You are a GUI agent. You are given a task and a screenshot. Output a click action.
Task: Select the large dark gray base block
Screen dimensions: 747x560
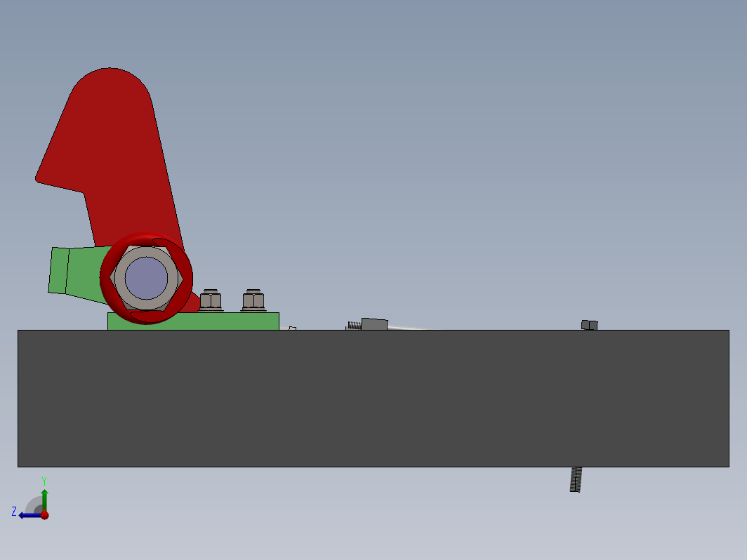click(373, 399)
